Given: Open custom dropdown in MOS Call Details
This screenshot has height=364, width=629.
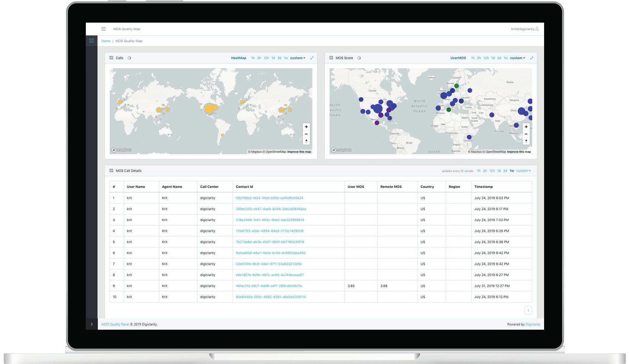Looking at the screenshot, I should 523,171.
